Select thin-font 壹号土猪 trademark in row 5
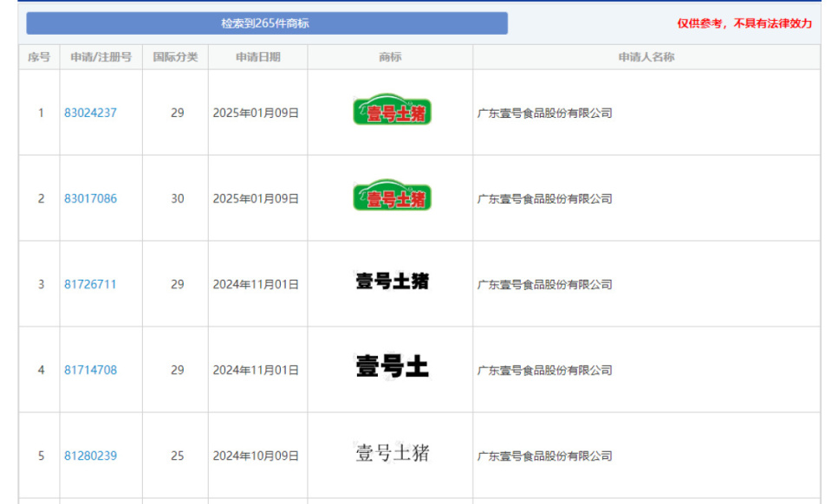This screenshot has width=832, height=504. (392, 453)
